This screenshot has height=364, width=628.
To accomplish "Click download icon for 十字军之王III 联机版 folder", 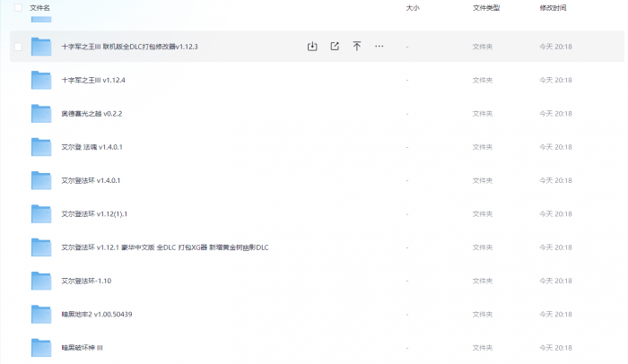I will [x=312, y=46].
